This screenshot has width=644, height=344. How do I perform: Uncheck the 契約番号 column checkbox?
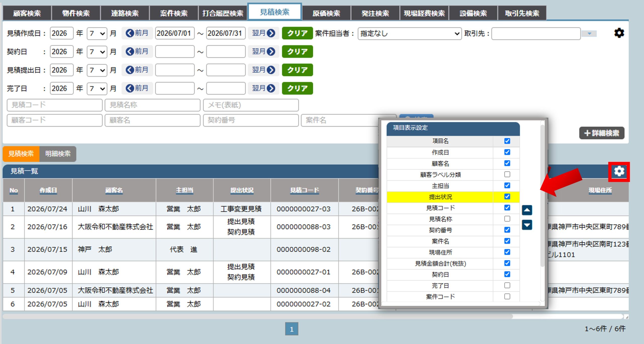[507, 230]
